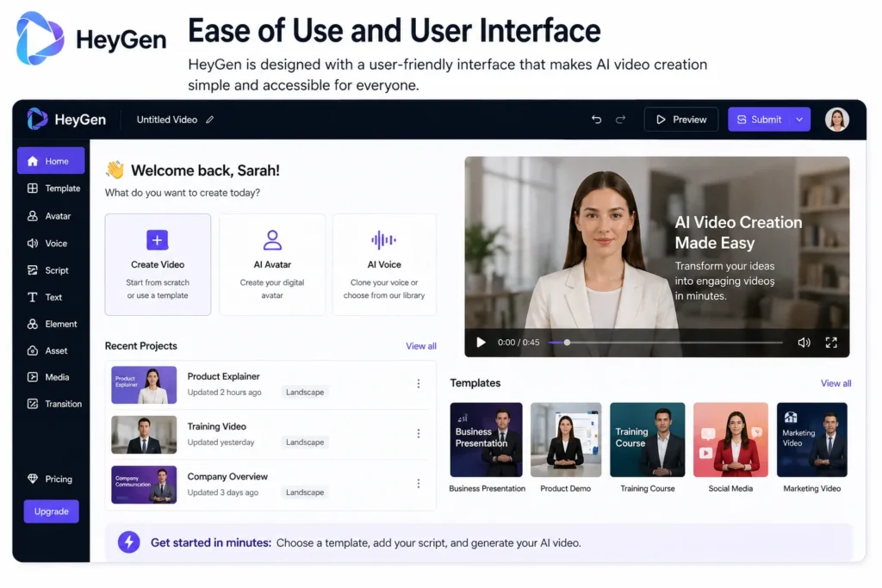Click View all for Templates
Image resolution: width=882 pixels, height=588 pixels.
click(x=835, y=383)
